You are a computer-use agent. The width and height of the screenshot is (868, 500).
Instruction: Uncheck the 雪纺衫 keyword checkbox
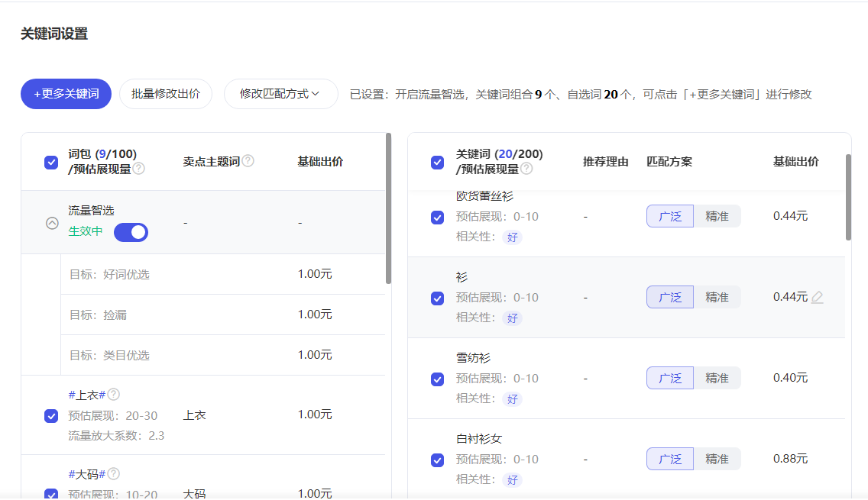coord(437,379)
